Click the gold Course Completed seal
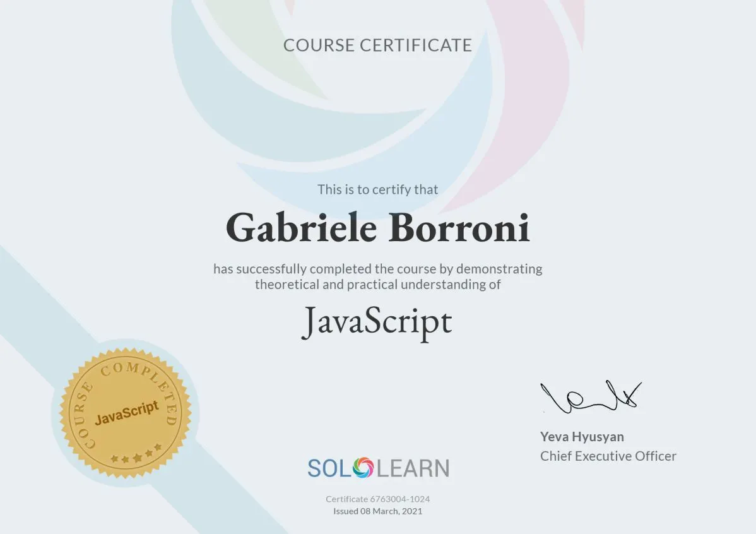The image size is (756, 534). pyautogui.click(x=126, y=413)
